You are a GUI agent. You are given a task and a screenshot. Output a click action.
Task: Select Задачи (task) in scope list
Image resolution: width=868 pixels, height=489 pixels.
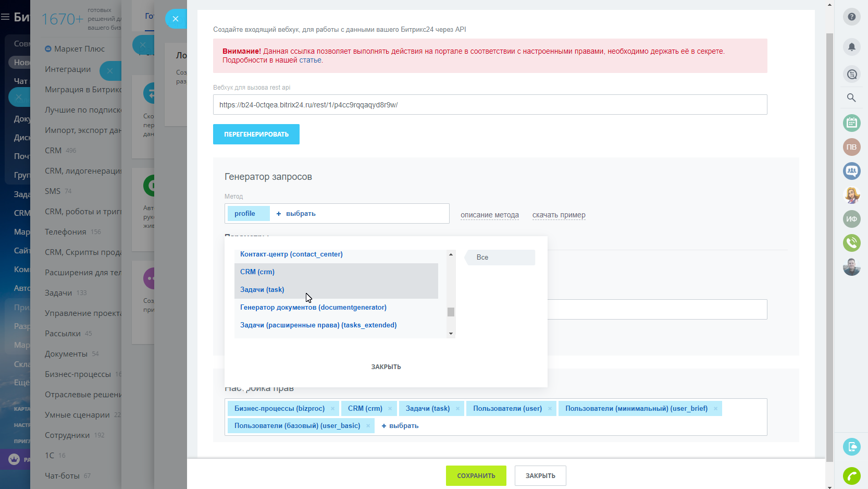[336, 290]
